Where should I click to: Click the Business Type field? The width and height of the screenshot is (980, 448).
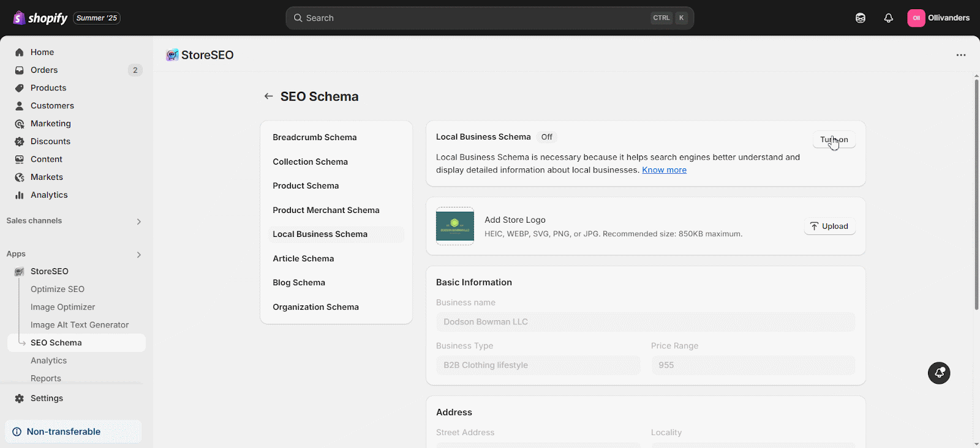coord(538,365)
